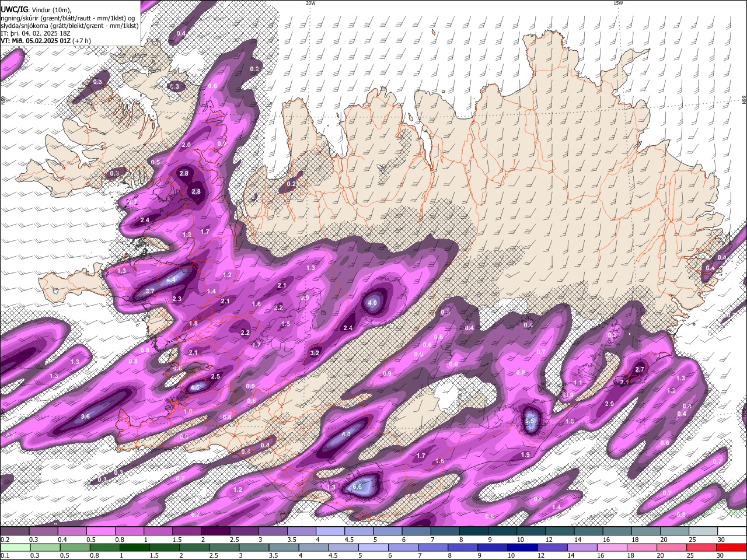Select upper legend swatch between 8 and 9
Viewport: 747px width, 560px height.
(475, 531)
